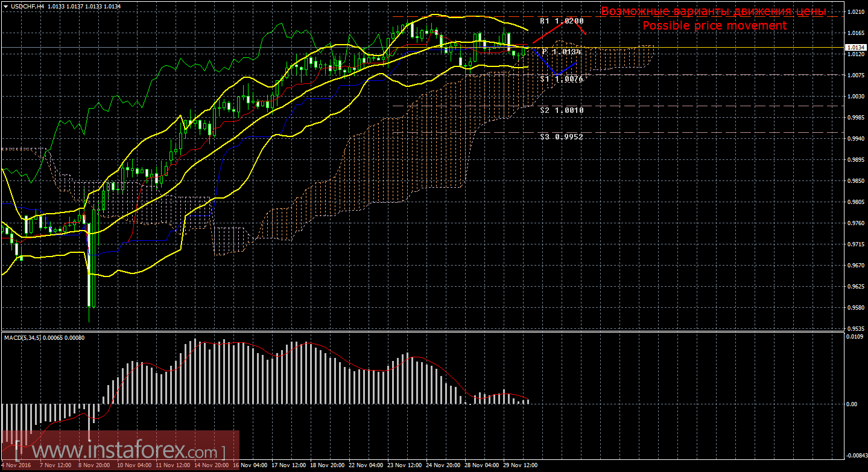Click the triangle arrow beside USDCHF,H4 title

click(5, 7)
